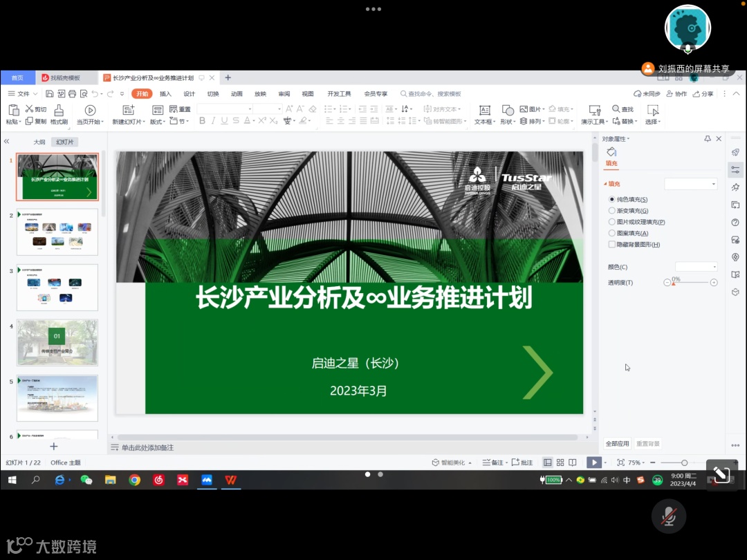This screenshot has height=560, width=747.
Task: Open the Animation (动画) ribbon tab
Action: (237, 94)
